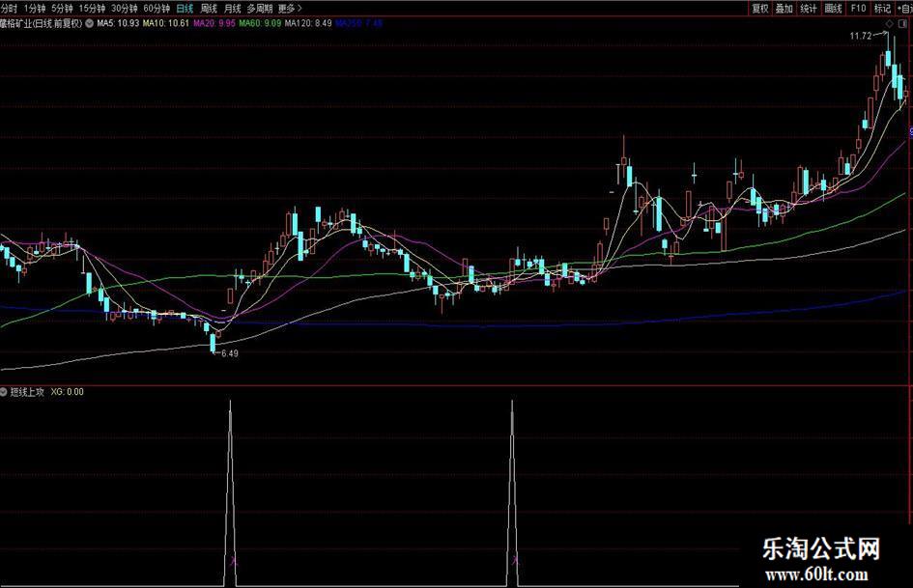
Task: Switch to the 周线 weekly chart tab
Action: click(x=209, y=8)
